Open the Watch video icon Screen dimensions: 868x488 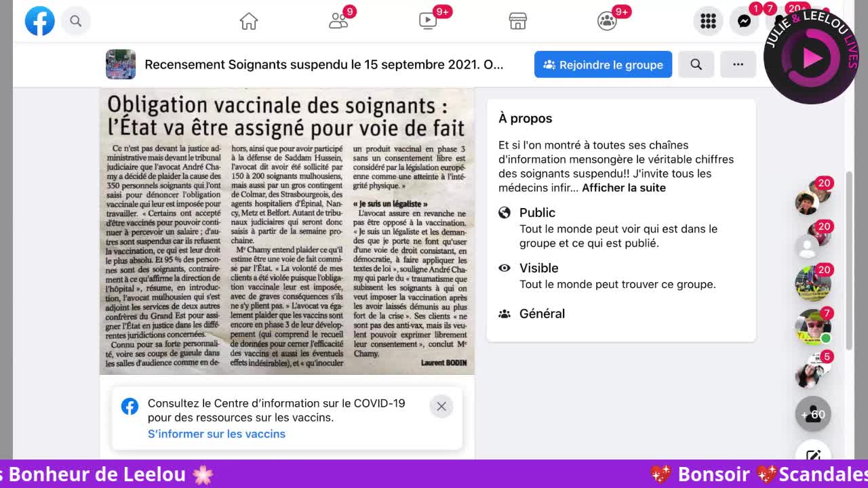(428, 21)
